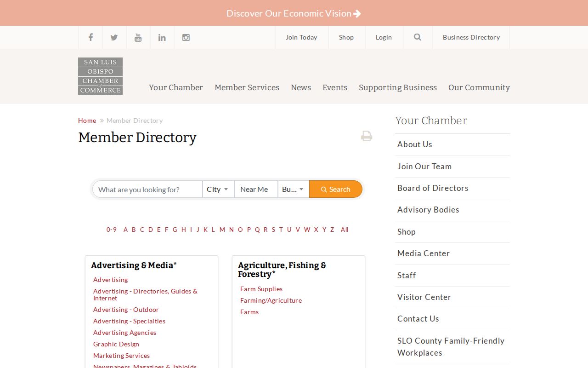Open Graphic Design category

(116, 344)
